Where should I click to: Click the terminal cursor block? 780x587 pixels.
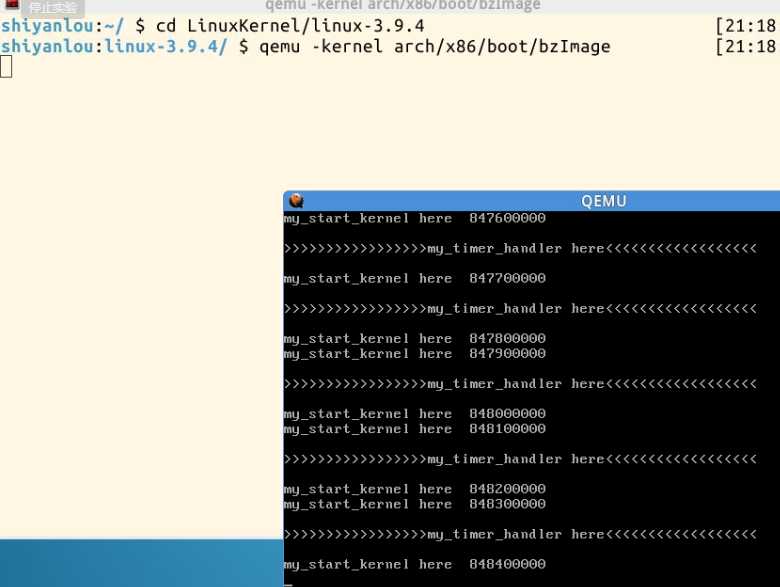click(6, 67)
